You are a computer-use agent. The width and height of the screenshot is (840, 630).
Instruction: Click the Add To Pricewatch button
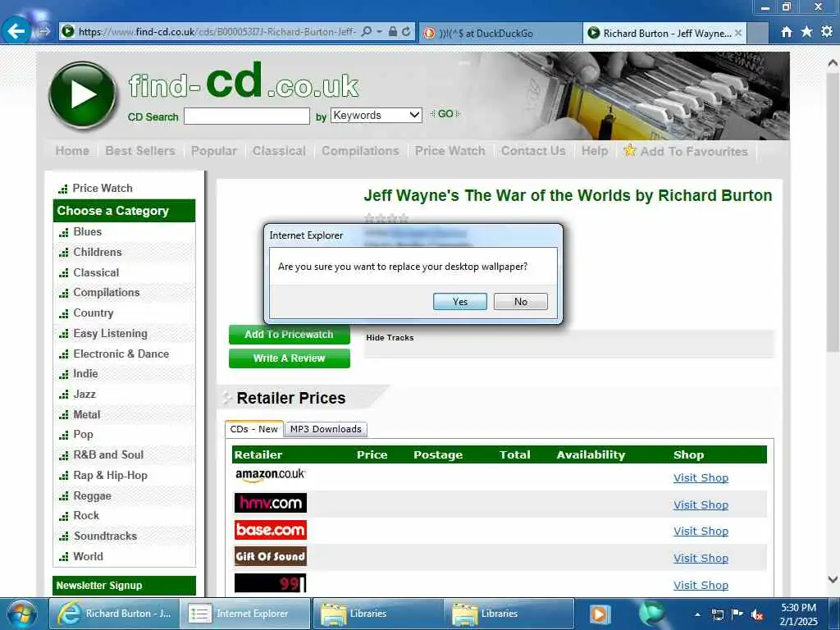pos(290,335)
